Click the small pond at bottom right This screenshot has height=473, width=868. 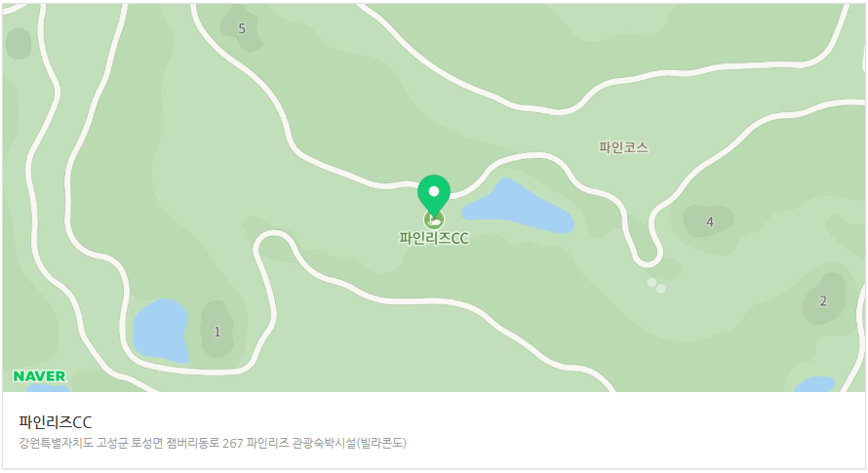point(813,384)
